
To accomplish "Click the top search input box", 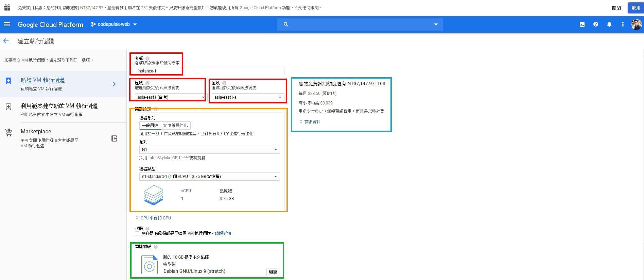I will point(360,24).
